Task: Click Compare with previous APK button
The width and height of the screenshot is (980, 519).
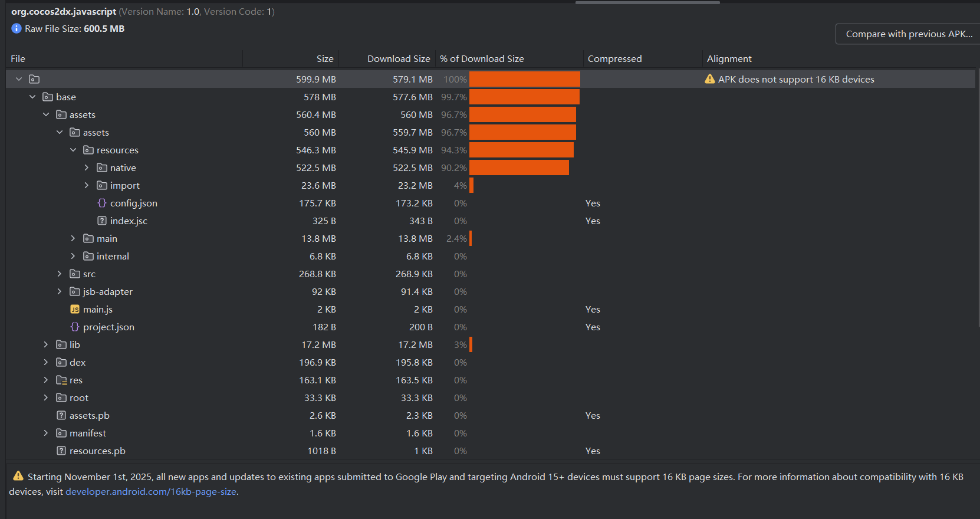Action: point(909,34)
